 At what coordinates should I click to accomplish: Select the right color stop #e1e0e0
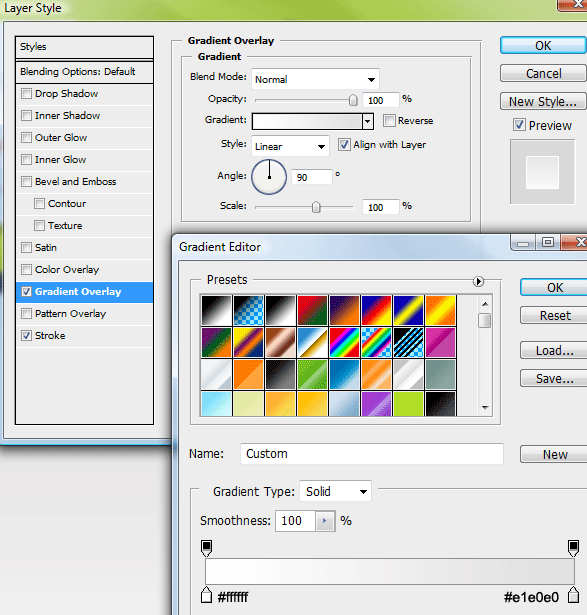click(573, 595)
